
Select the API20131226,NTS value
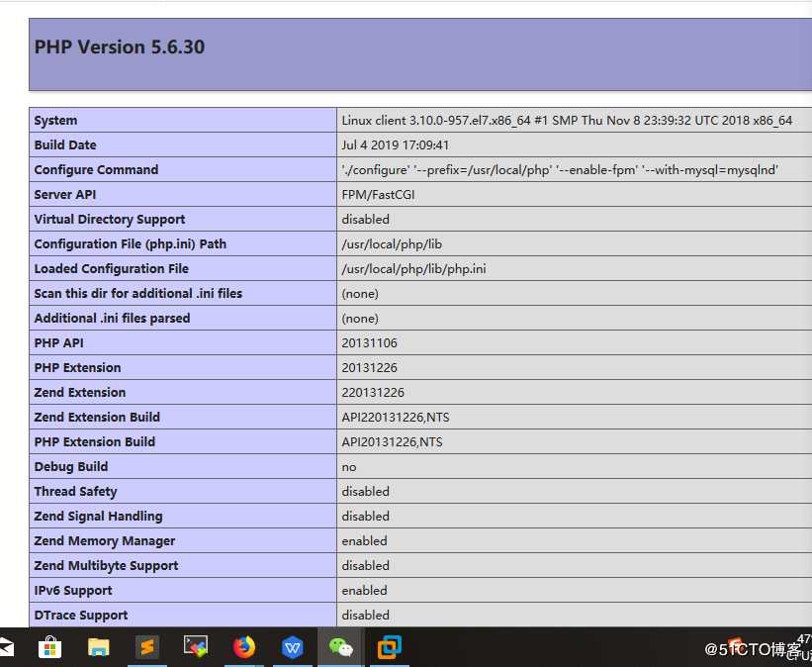tap(392, 442)
